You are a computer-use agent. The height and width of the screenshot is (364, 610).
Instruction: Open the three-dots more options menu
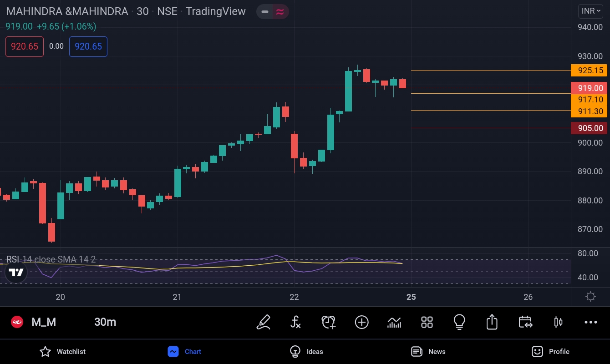[590, 322]
